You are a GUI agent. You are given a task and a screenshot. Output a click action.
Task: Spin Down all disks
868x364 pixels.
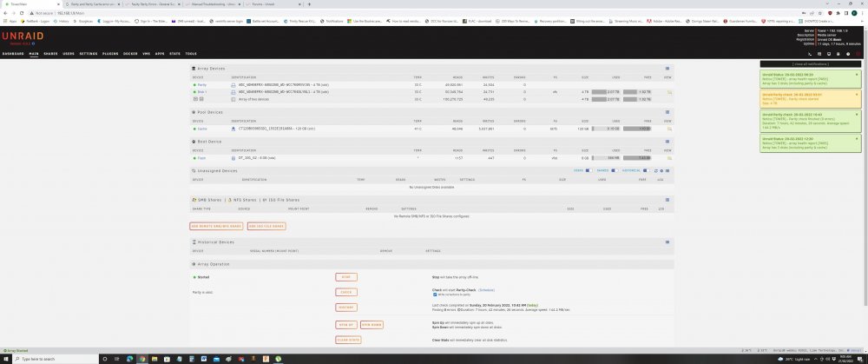(x=372, y=325)
